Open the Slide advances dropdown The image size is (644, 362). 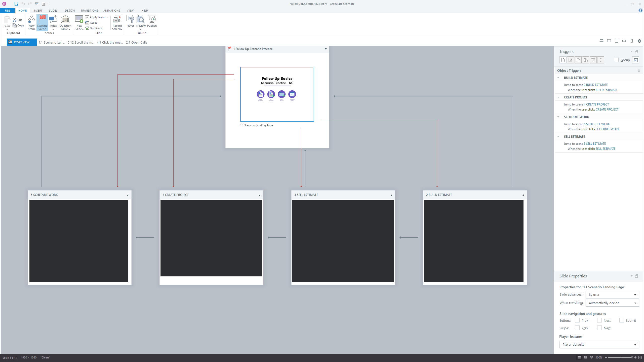pos(636,294)
